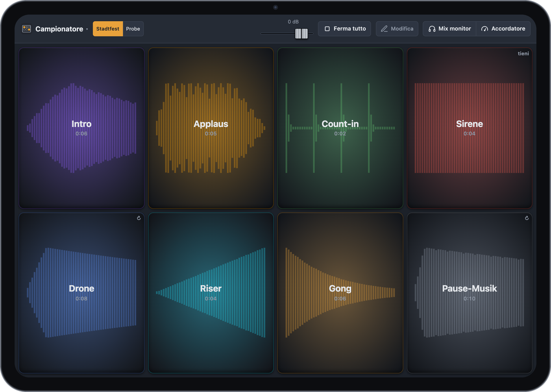
Task: Click the Modifica button
Action: click(397, 29)
